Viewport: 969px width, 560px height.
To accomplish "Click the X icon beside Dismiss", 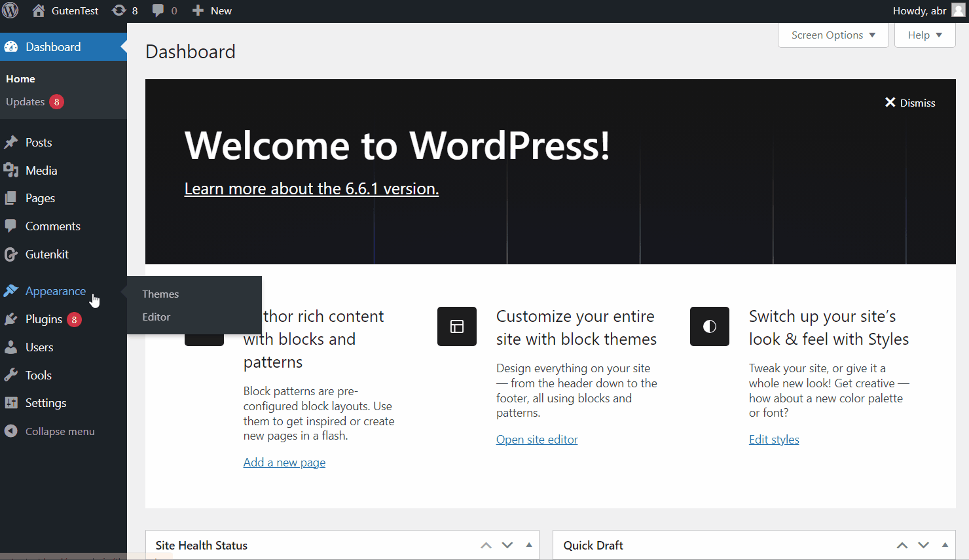I will tap(890, 102).
